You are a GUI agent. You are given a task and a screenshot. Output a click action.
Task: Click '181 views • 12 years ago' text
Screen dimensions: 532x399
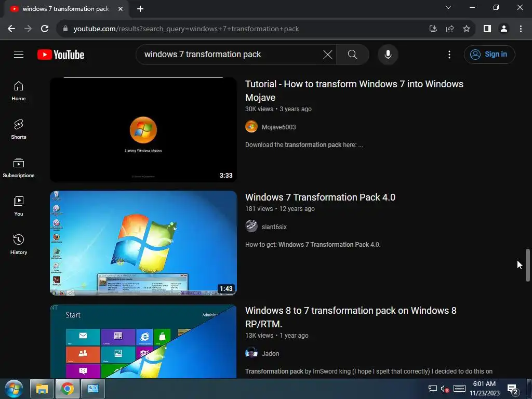coord(280,209)
